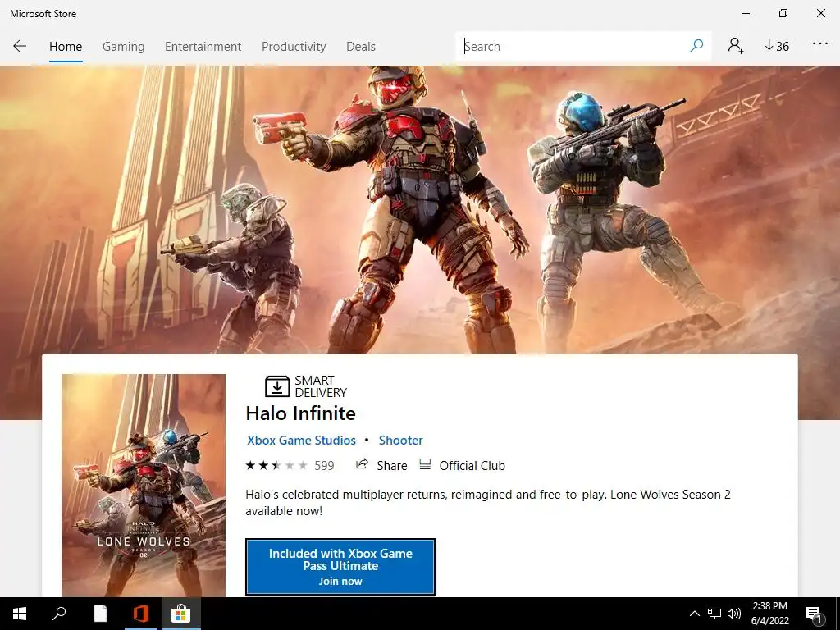Open the Action Center notifications icon
Image resolution: width=840 pixels, height=630 pixels.
(815, 614)
